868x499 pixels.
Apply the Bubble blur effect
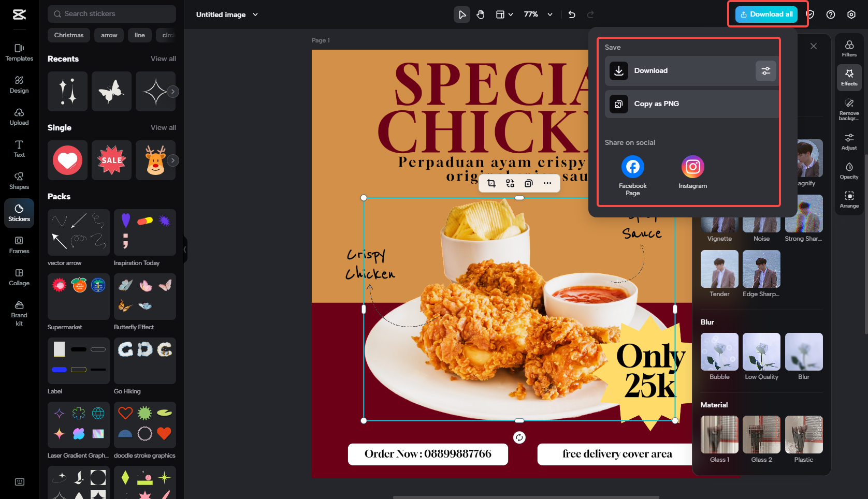tap(720, 352)
